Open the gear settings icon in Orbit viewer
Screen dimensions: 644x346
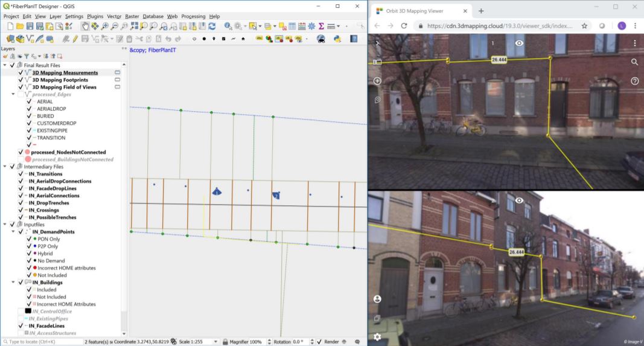377,336
